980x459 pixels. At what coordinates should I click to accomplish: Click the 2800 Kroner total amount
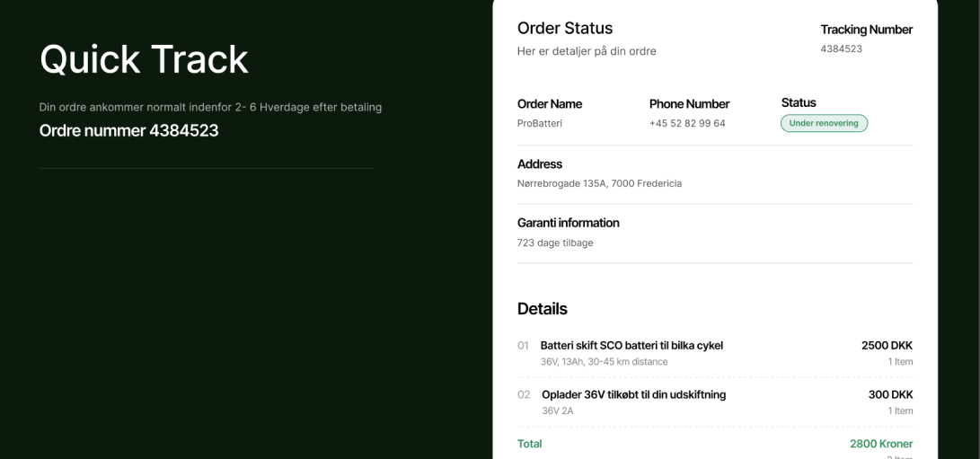(880, 444)
